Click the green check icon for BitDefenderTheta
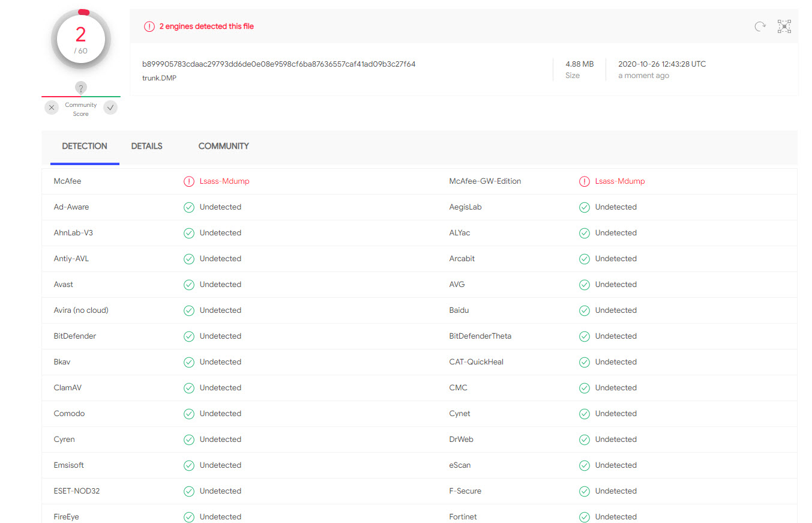 click(x=585, y=336)
